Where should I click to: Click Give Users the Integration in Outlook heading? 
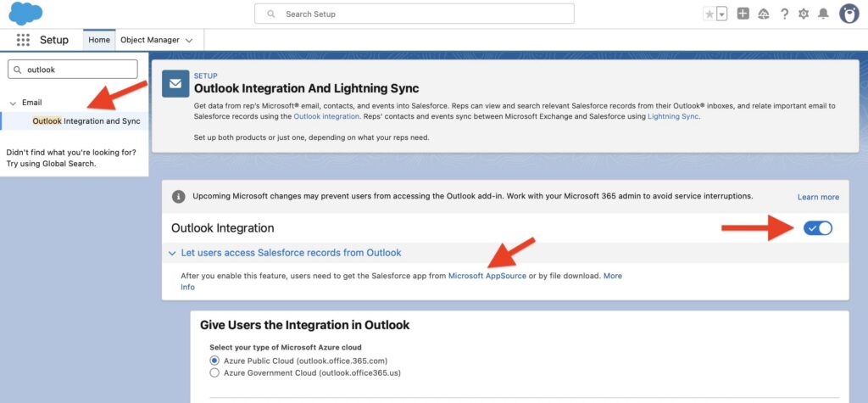click(x=305, y=325)
